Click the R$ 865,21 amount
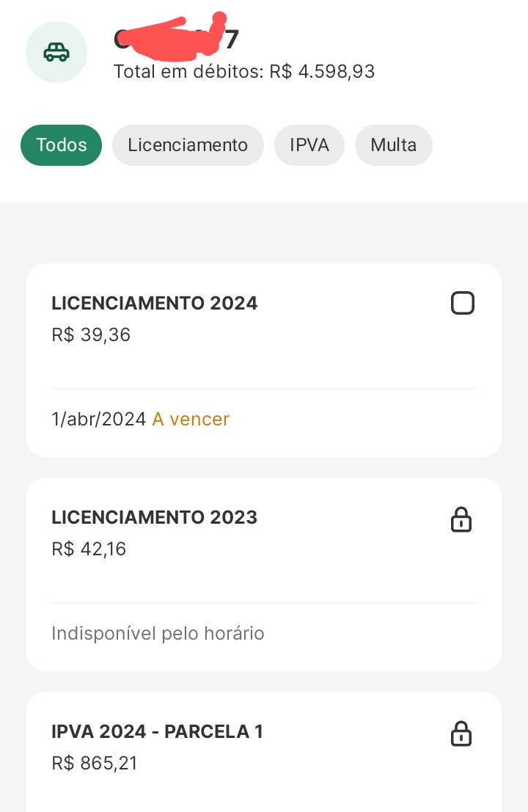 click(x=95, y=763)
